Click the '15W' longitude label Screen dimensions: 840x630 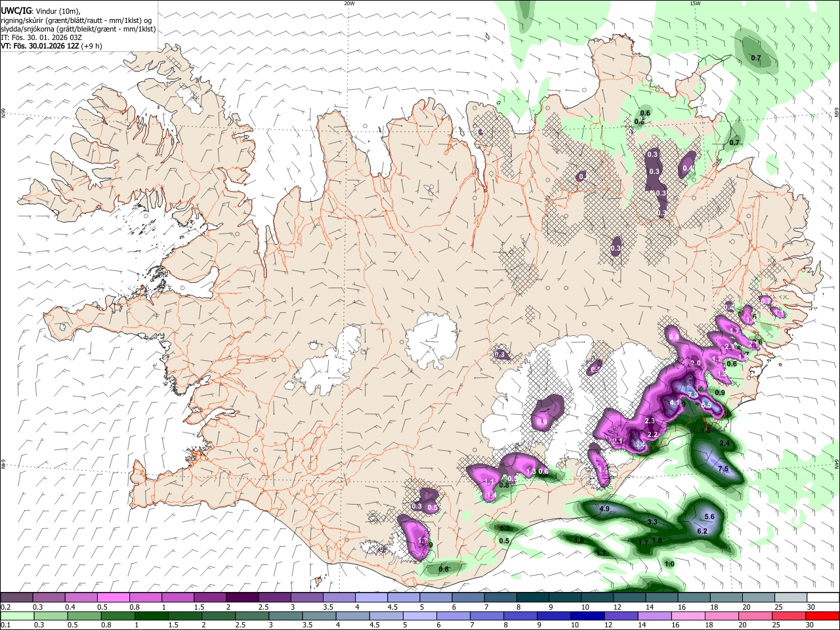695,3
